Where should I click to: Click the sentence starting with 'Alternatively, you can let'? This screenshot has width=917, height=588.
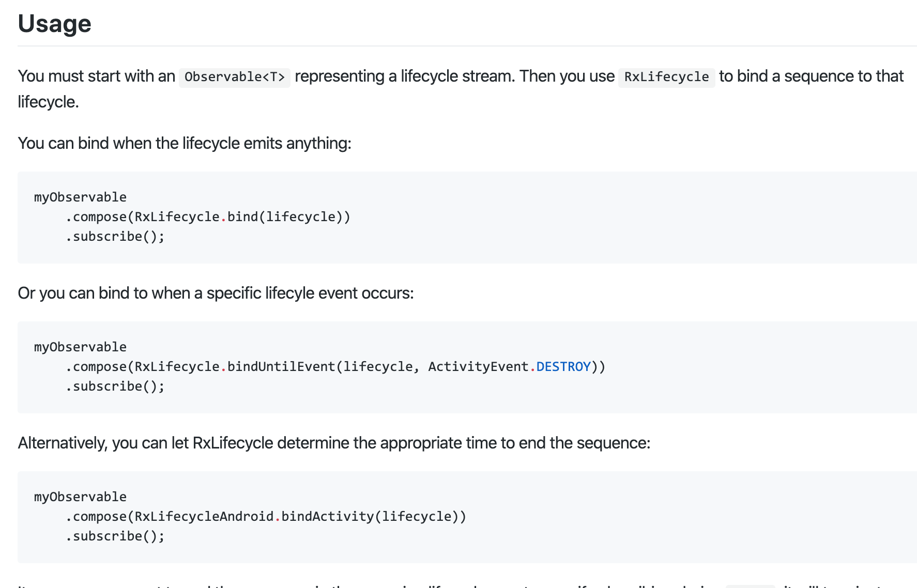point(334,443)
